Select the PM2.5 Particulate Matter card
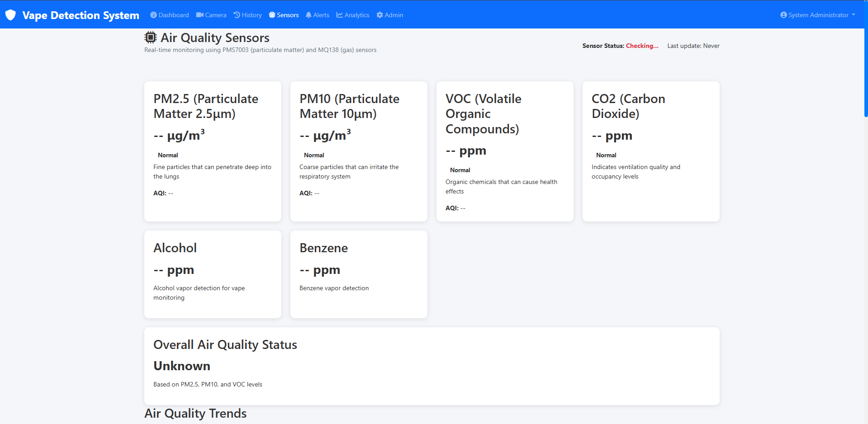The height and width of the screenshot is (424, 868). click(213, 151)
